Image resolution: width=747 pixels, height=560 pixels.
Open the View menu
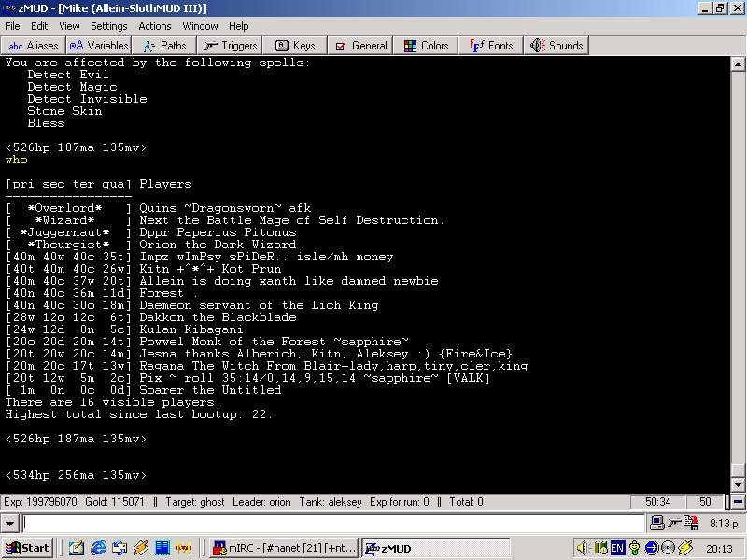click(x=69, y=26)
